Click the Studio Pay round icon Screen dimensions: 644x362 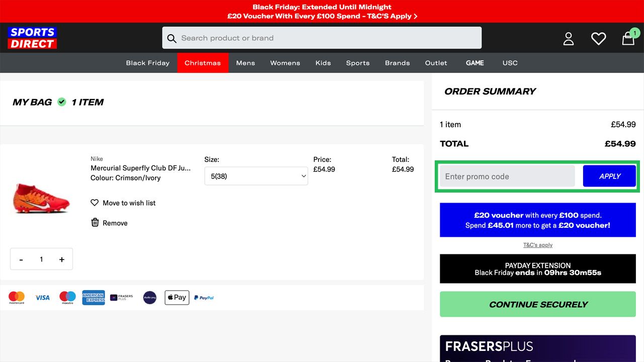[149, 298]
